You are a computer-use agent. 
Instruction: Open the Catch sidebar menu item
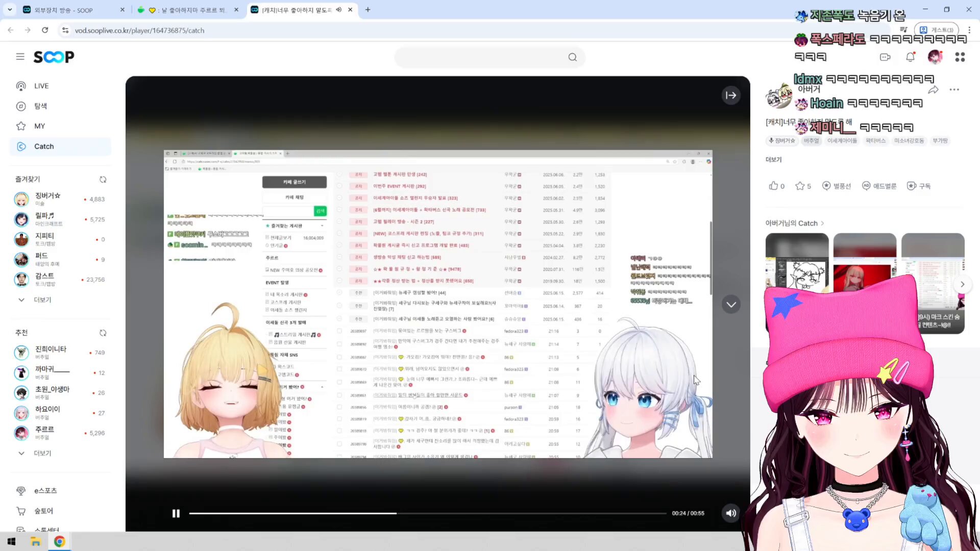pyautogui.click(x=44, y=146)
